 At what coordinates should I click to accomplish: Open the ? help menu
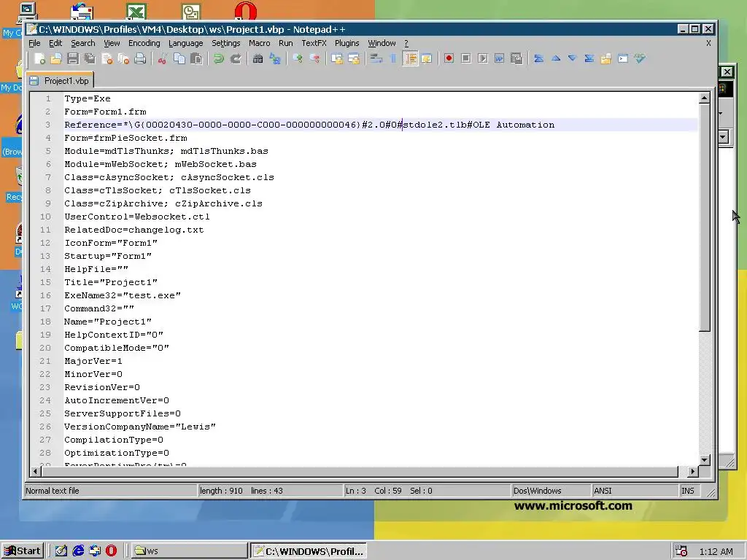(406, 43)
